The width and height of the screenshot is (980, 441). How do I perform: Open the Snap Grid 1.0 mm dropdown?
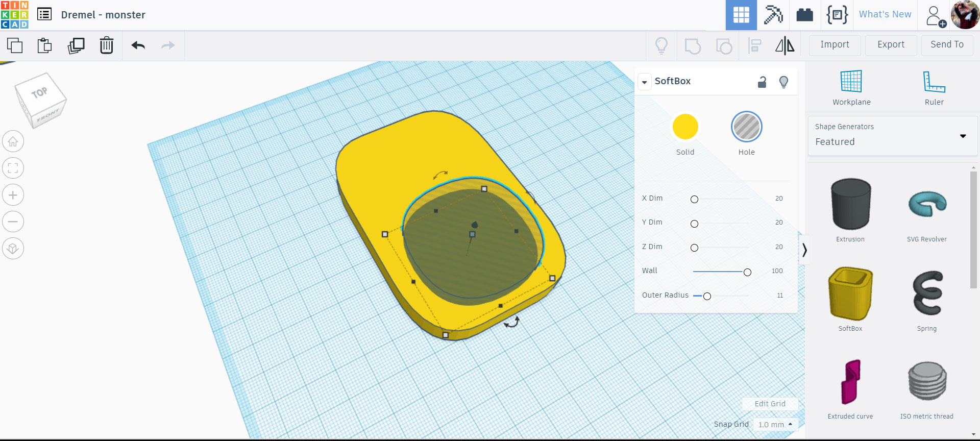tap(775, 425)
